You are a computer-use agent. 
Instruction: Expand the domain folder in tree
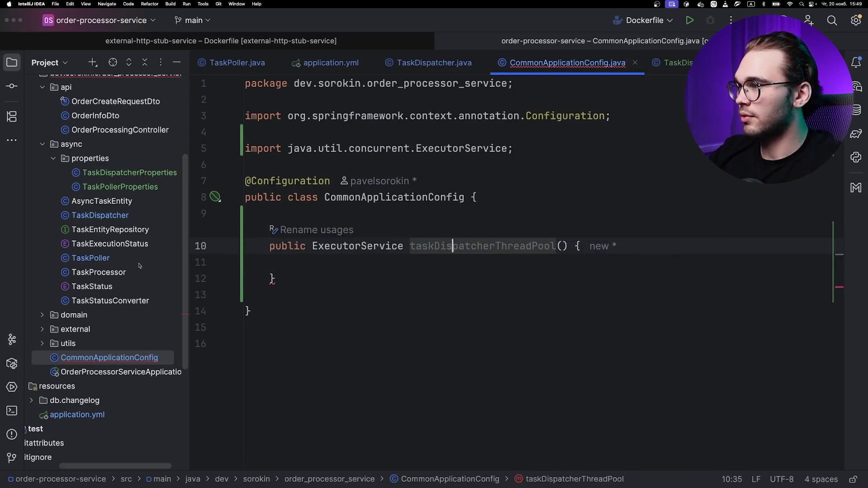pyautogui.click(x=42, y=315)
